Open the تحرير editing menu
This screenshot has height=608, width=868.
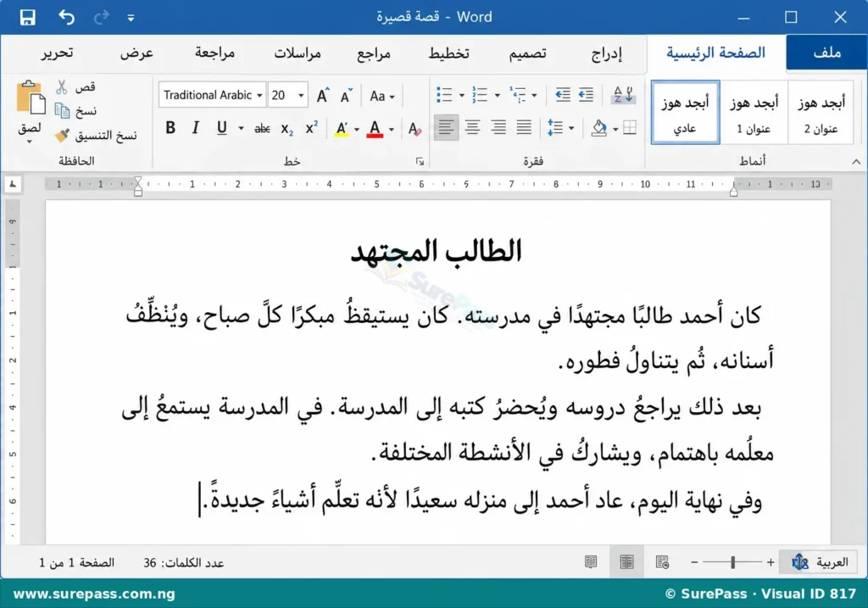pyautogui.click(x=57, y=53)
